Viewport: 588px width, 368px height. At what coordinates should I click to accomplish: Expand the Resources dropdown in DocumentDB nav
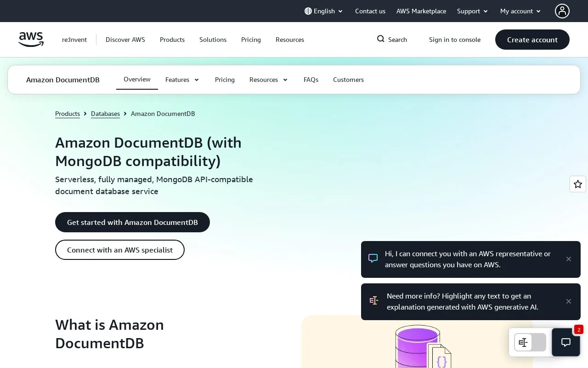pyautogui.click(x=269, y=80)
